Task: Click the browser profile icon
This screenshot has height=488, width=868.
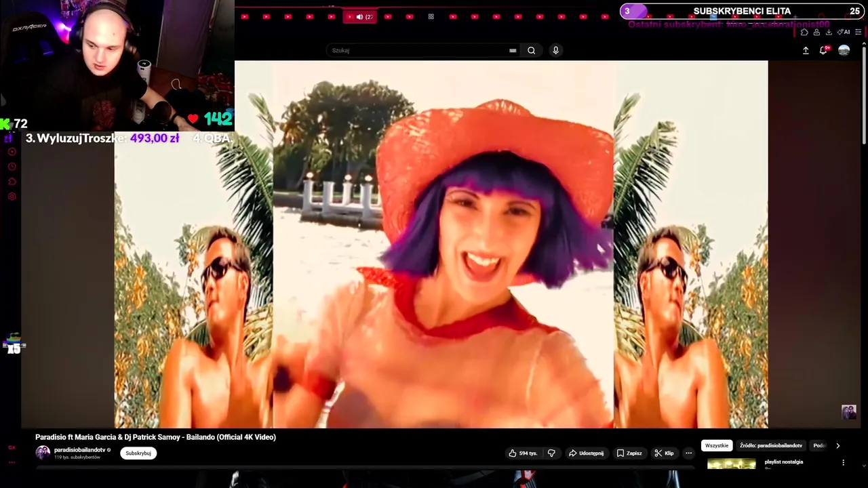Action: tap(816, 32)
